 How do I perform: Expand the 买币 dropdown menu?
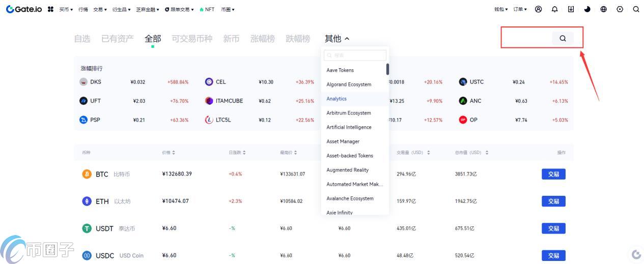point(66,9)
